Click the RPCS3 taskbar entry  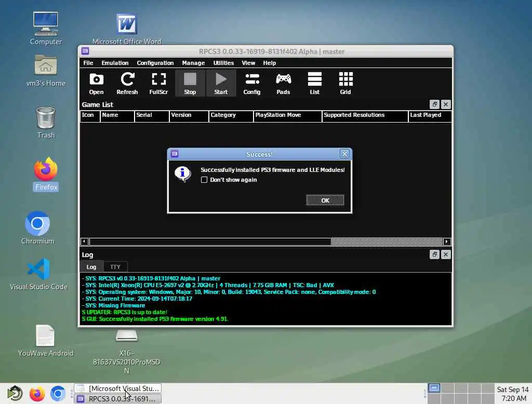(x=117, y=399)
